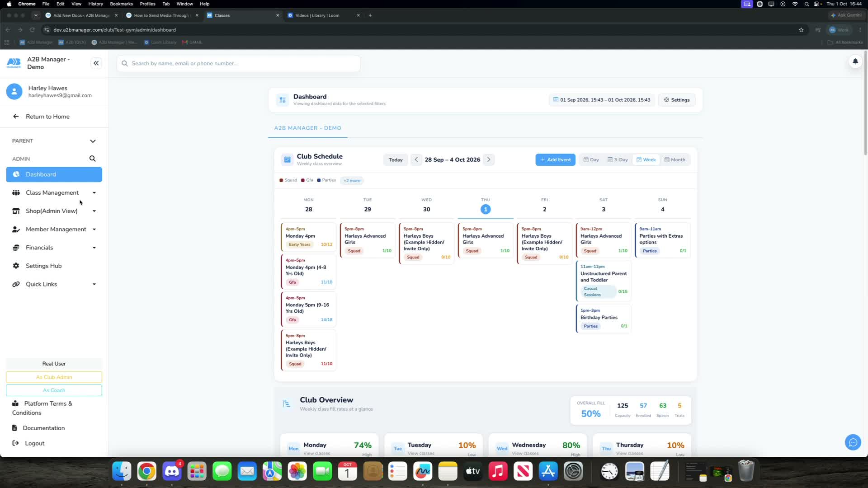This screenshot has width=868, height=488.
Task: Click the Add Event button
Action: pos(555,160)
